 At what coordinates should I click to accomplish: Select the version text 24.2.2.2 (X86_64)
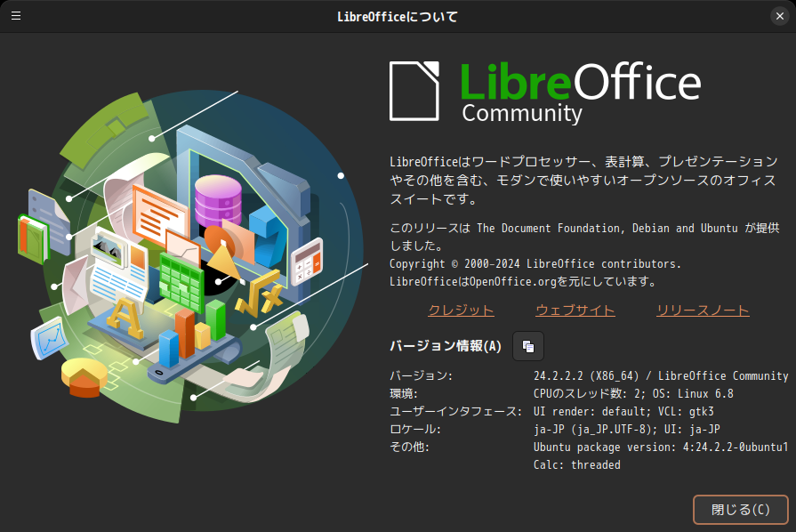click(x=586, y=376)
